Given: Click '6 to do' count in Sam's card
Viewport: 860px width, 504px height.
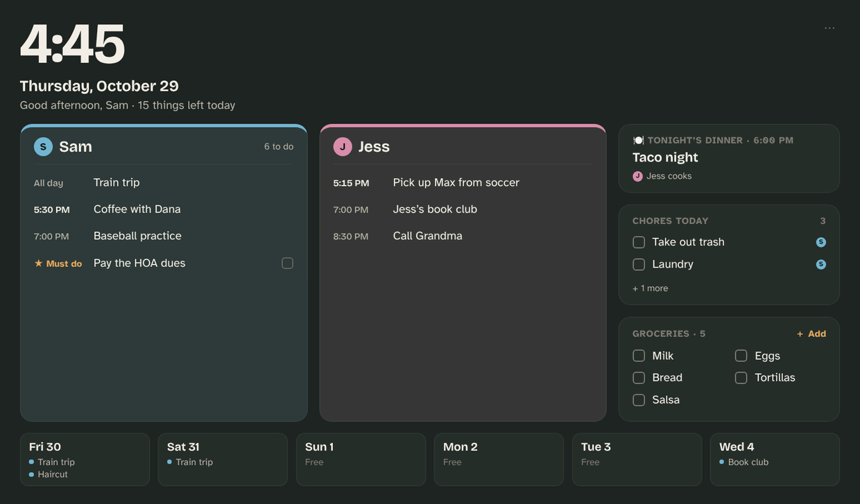Looking at the screenshot, I should point(279,146).
